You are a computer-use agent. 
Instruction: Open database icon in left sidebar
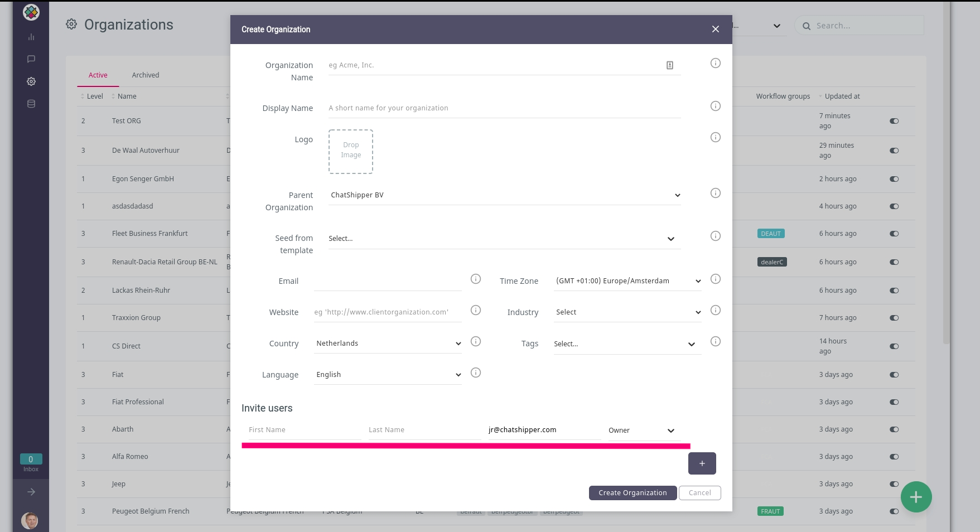point(31,104)
